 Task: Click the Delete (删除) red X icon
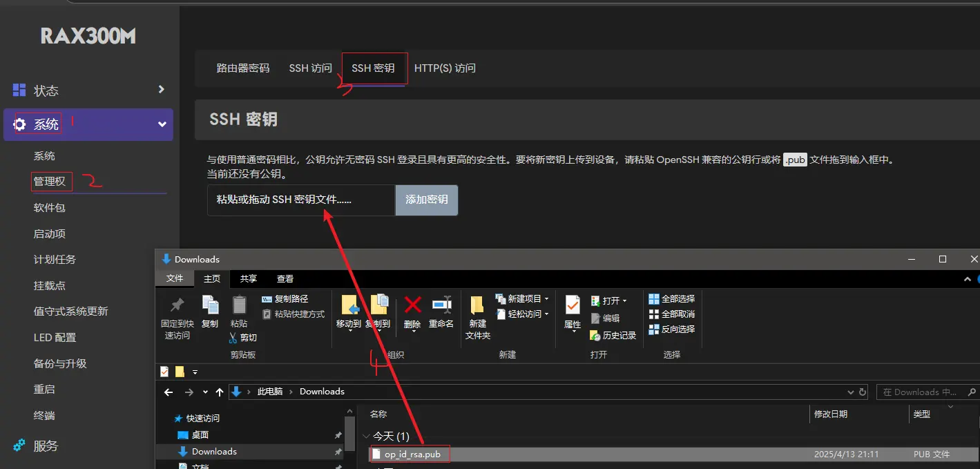pyautogui.click(x=412, y=305)
